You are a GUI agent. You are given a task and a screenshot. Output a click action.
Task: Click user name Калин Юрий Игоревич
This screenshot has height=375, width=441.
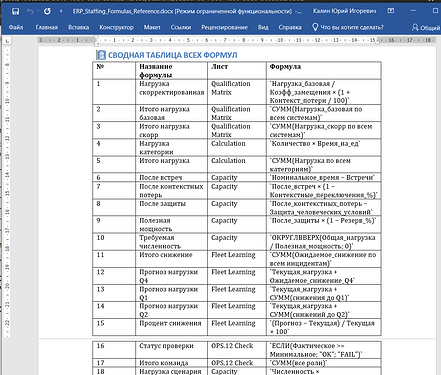tap(344, 11)
